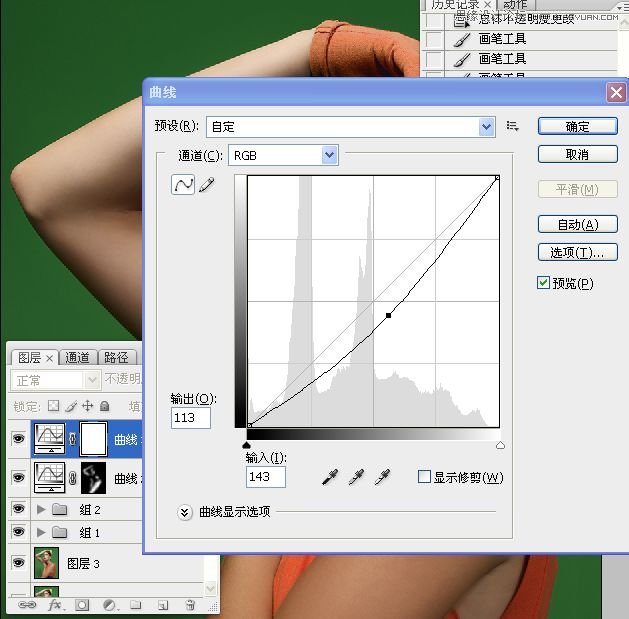Click the Layers panel scrollbar down arrow
The image size is (629, 619).
coord(211,589)
